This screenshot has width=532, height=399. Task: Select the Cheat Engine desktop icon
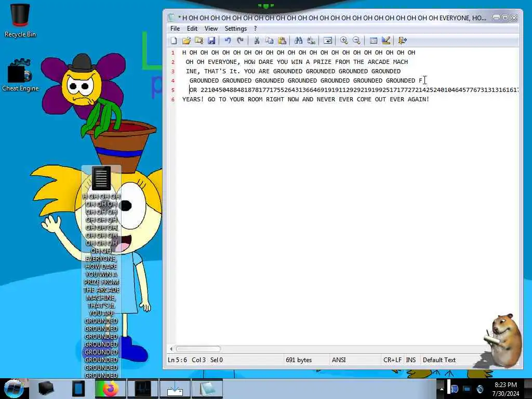(x=20, y=75)
